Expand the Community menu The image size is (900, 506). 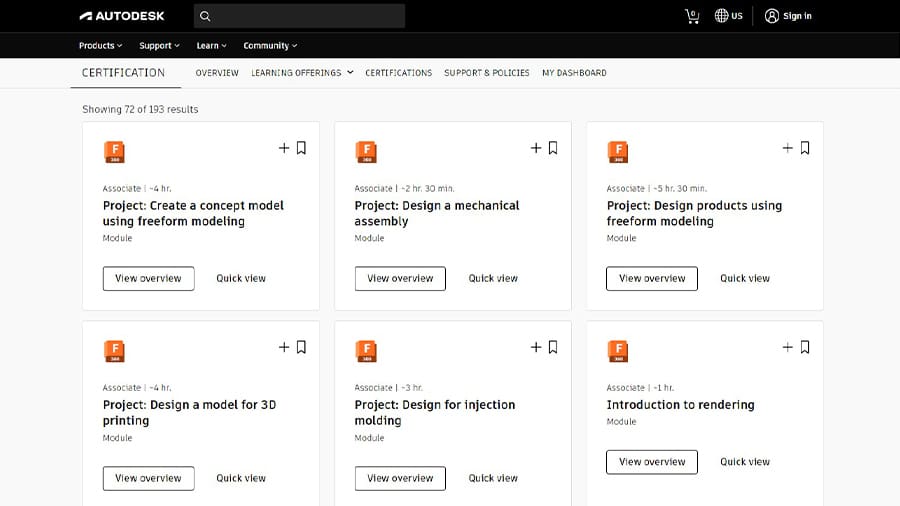270,45
